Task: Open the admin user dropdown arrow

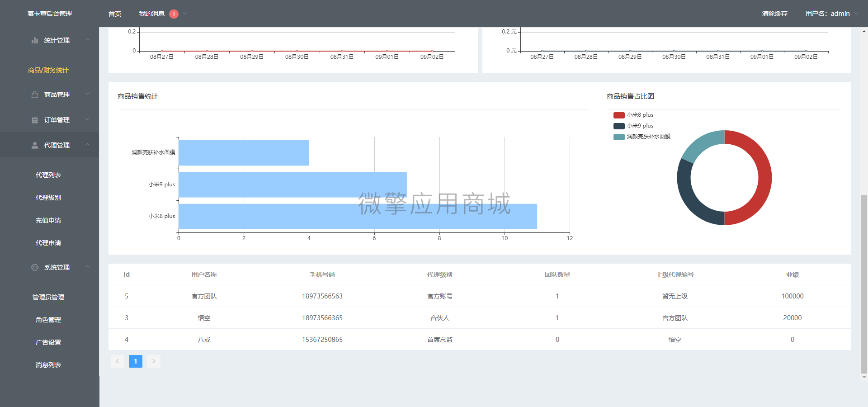Action: tap(856, 14)
